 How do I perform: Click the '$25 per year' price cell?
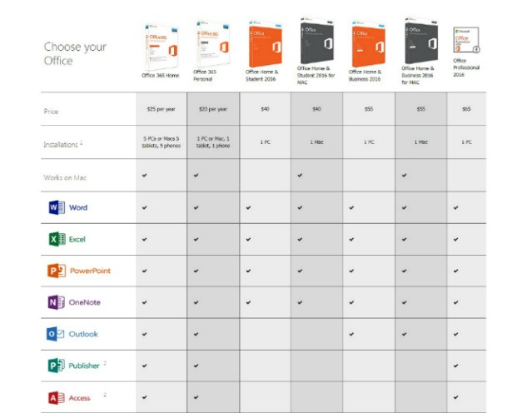(x=162, y=109)
